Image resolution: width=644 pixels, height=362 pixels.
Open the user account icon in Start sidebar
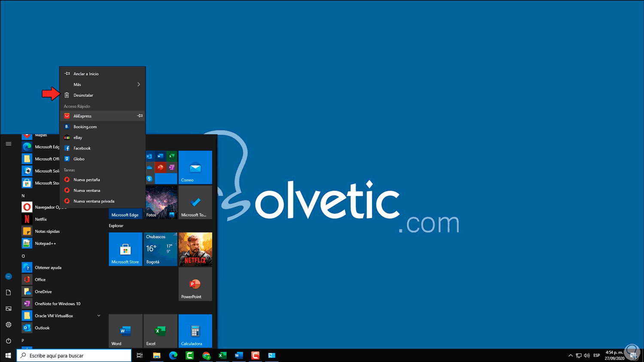9,277
